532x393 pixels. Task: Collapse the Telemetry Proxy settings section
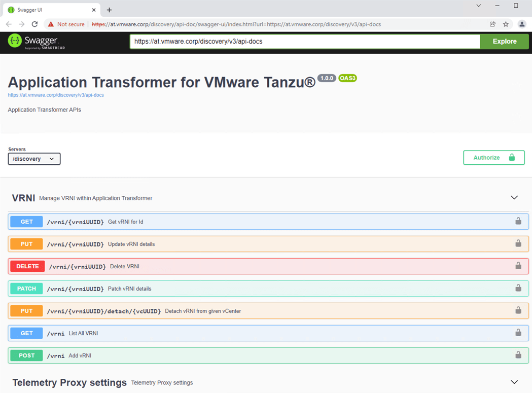point(514,382)
